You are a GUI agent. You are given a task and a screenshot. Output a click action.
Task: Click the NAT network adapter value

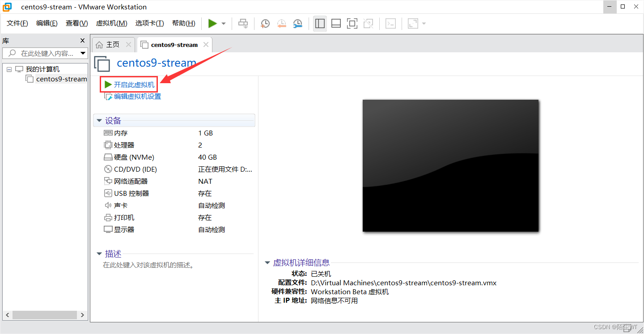coord(205,182)
